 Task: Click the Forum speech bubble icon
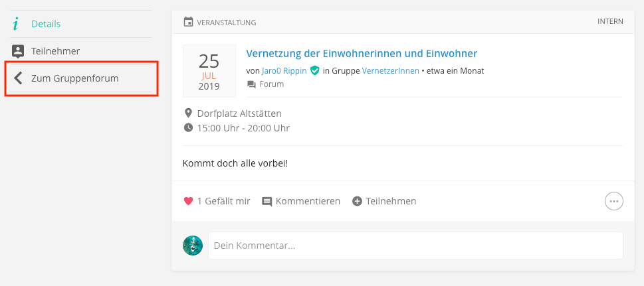(x=251, y=84)
